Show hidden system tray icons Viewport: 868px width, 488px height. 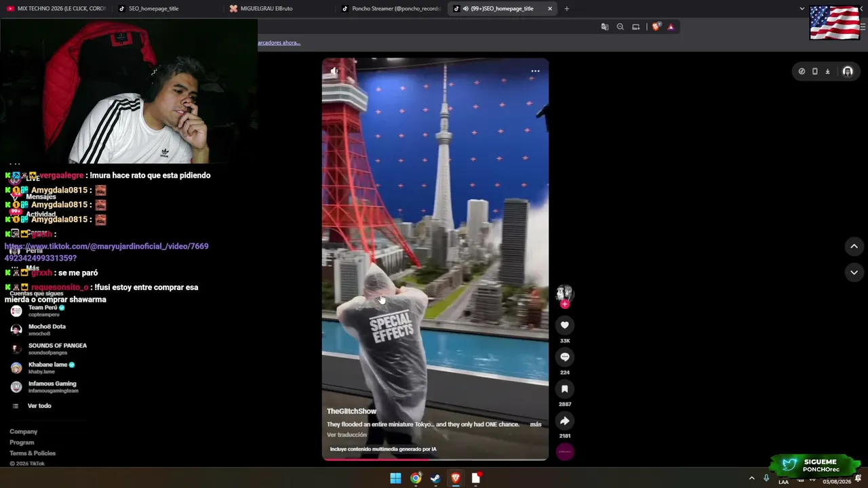pyautogui.click(x=751, y=479)
